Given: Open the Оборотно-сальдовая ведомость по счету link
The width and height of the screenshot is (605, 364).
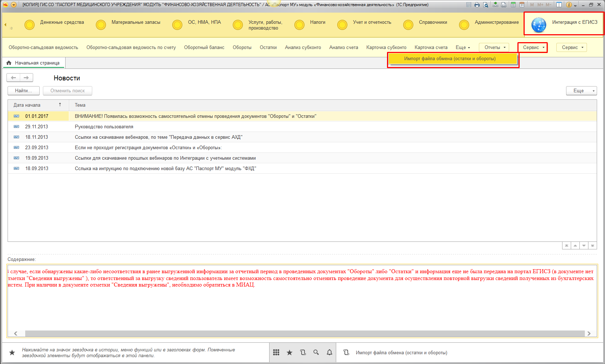Looking at the screenshot, I should (x=131, y=48).
